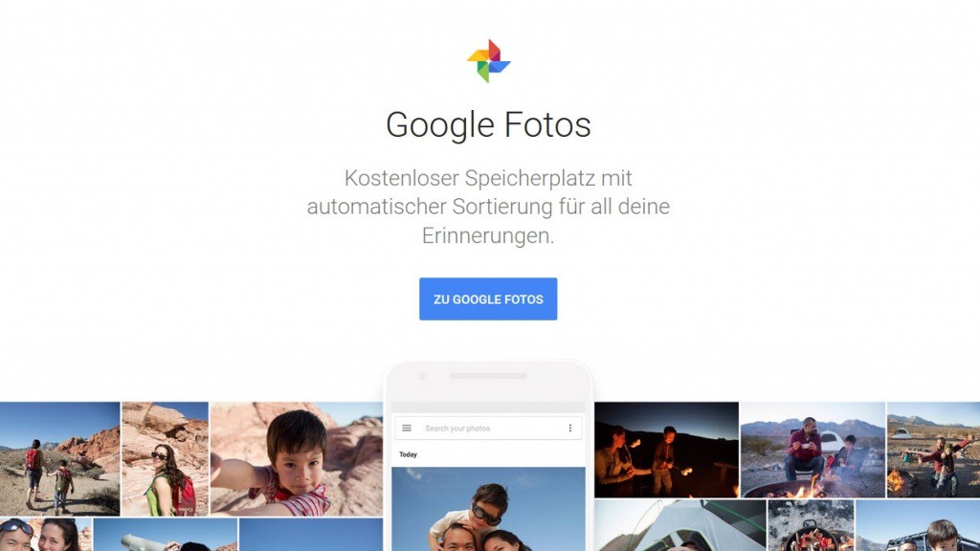Click the Google Fotos heading text

tap(488, 124)
